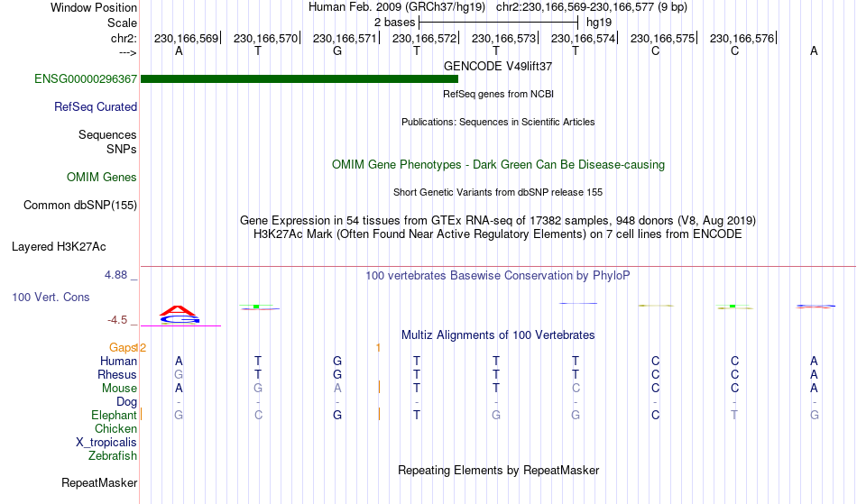Click Multiz Alignments of 100 Vertebrates title
857x504 pixels.
498,334
